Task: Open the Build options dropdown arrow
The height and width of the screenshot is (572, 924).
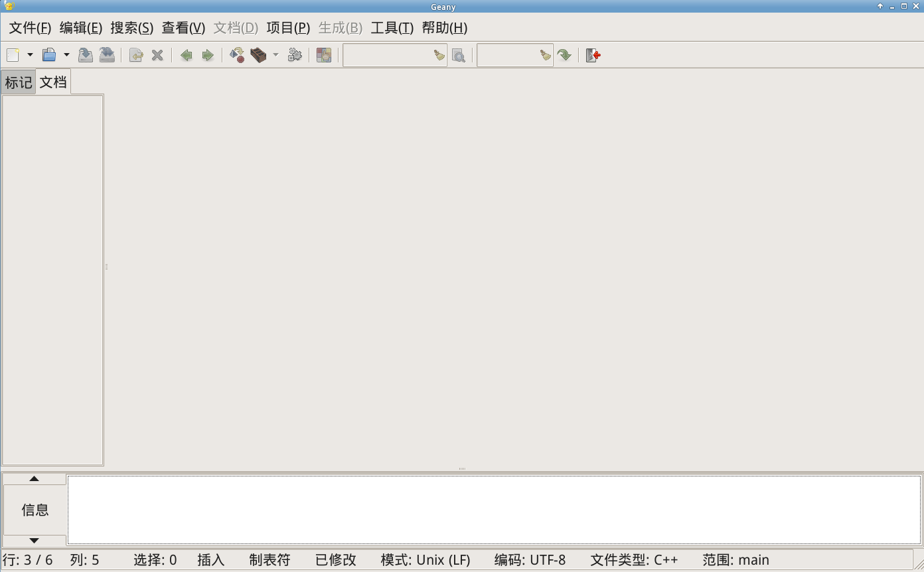Action: tap(275, 55)
